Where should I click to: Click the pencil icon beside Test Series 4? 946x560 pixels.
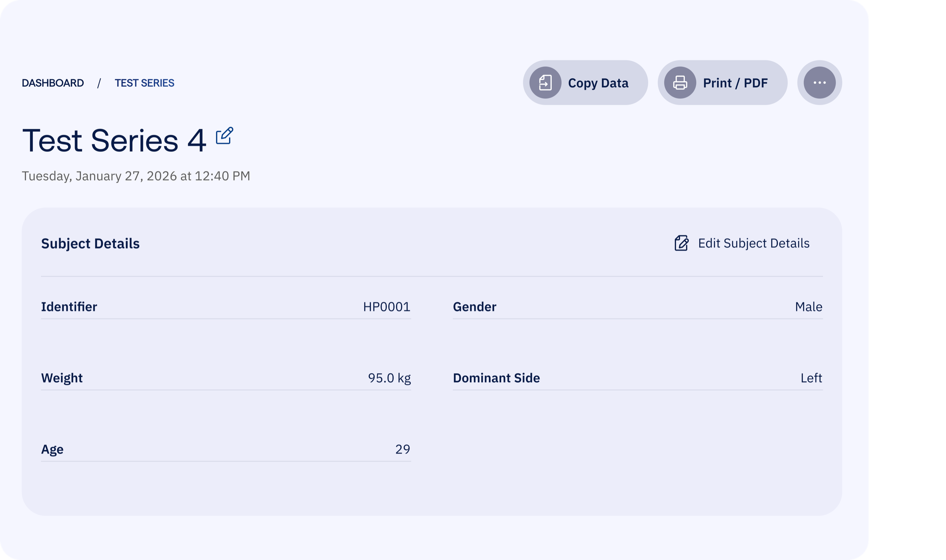tap(224, 136)
